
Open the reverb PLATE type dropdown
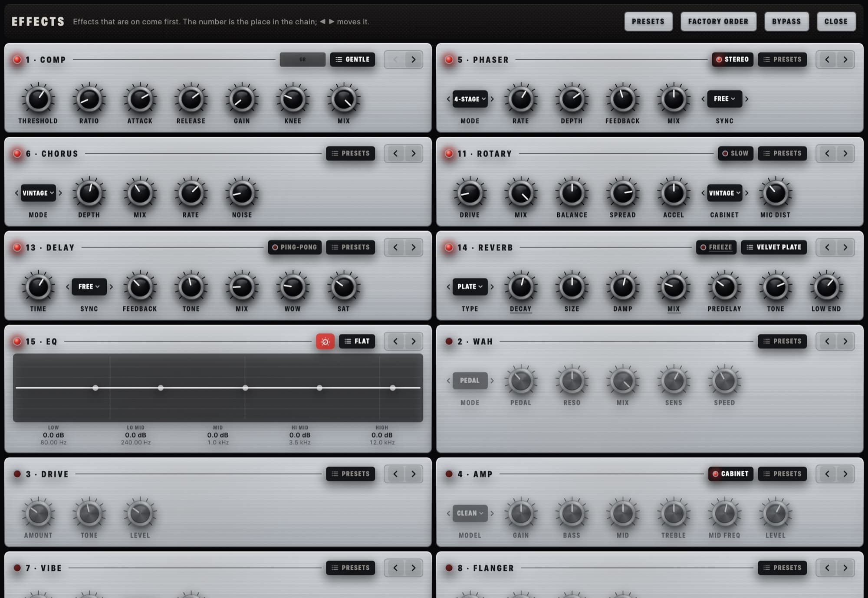point(470,287)
